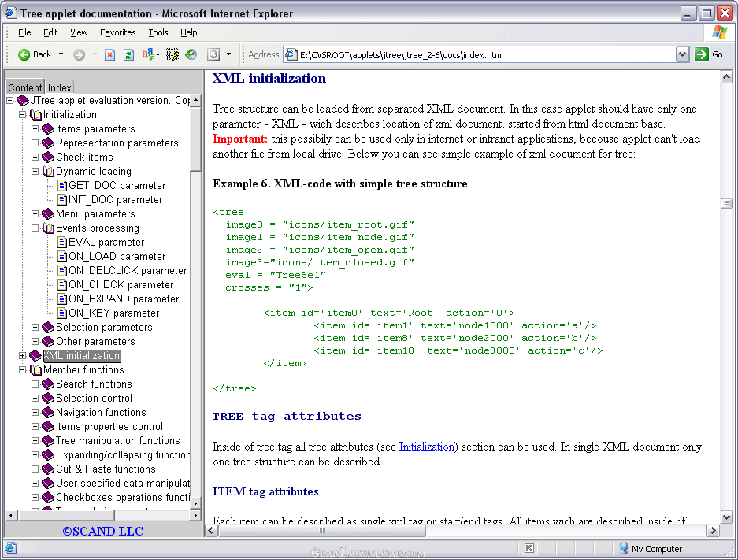Click the Back arrow icon
The width and height of the screenshot is (738, 560).
pyautogui.click(x=24, y=54)
